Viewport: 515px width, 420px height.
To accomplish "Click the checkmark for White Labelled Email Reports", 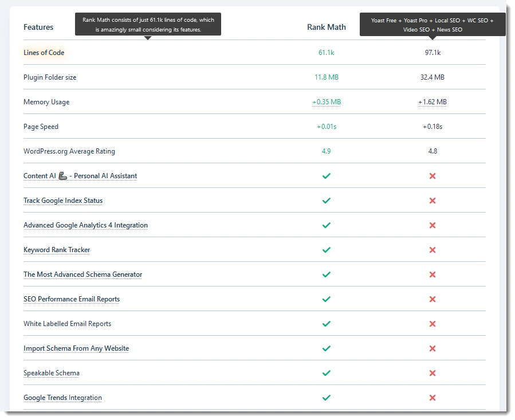I will 326,324.
